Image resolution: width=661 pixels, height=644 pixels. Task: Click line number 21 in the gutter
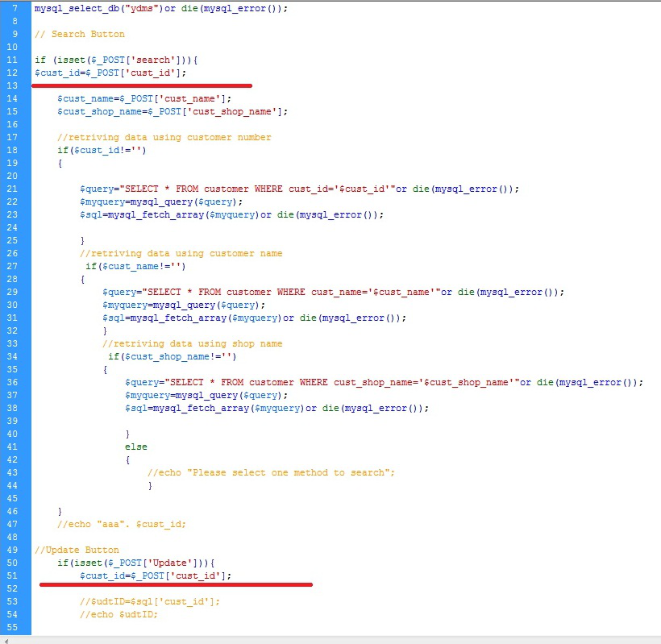point(12,189)
